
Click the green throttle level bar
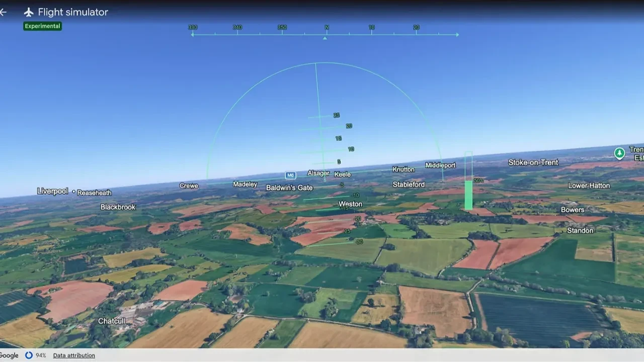click(x=468, y=195)
